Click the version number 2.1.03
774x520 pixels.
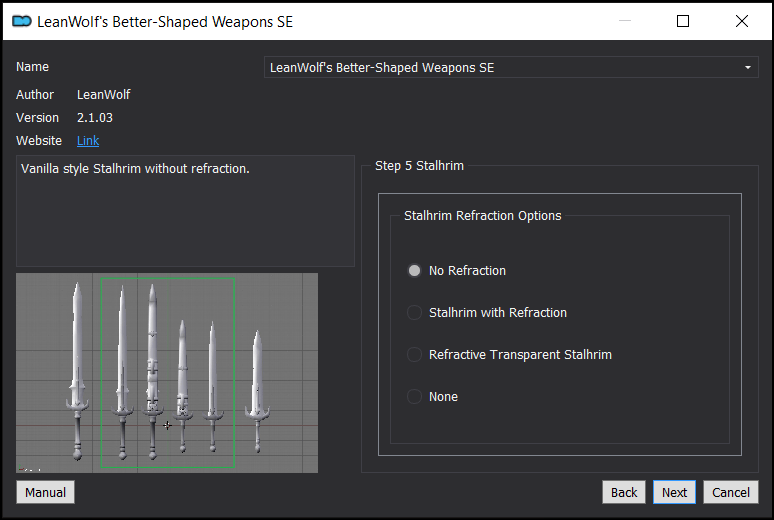click(95, 118)
